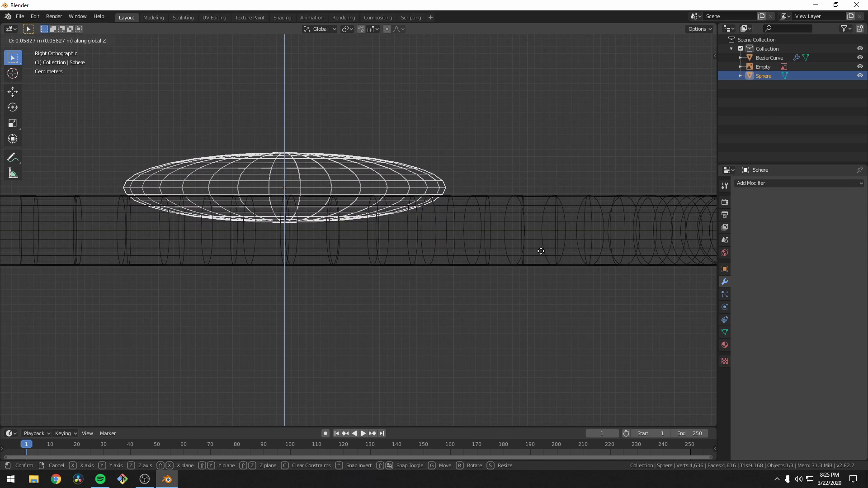Select the Scale tool

pyautogui.click(x=12, y=123)
